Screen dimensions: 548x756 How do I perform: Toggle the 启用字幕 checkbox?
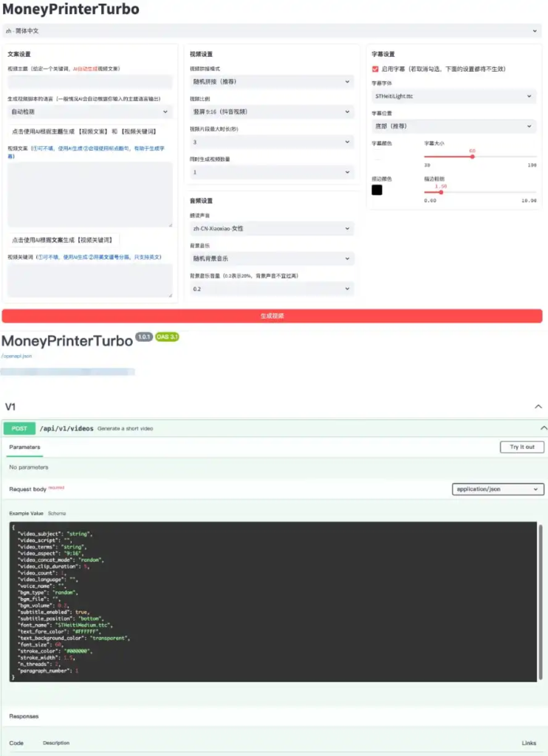point(375,69)
